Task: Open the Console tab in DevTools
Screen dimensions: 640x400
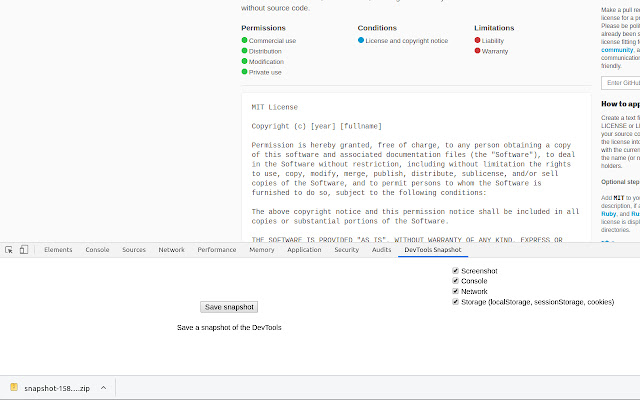Action: click(97, 250)
